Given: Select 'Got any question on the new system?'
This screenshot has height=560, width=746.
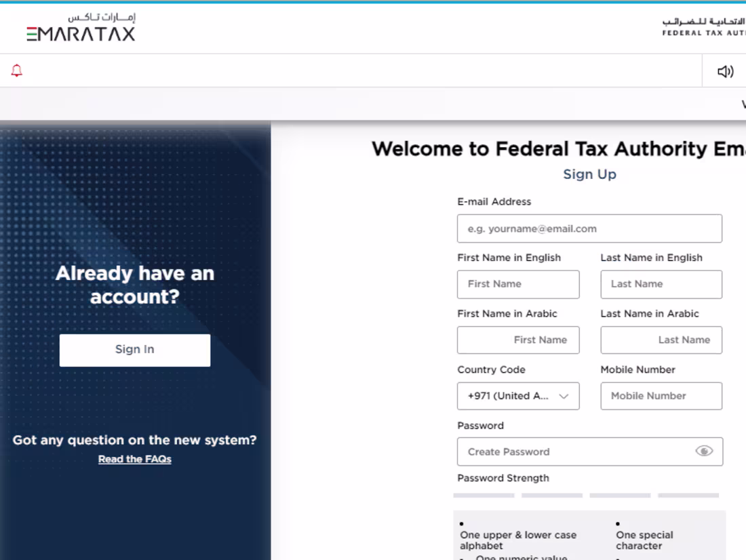Looking at the screenshot, I should point(135,440).
